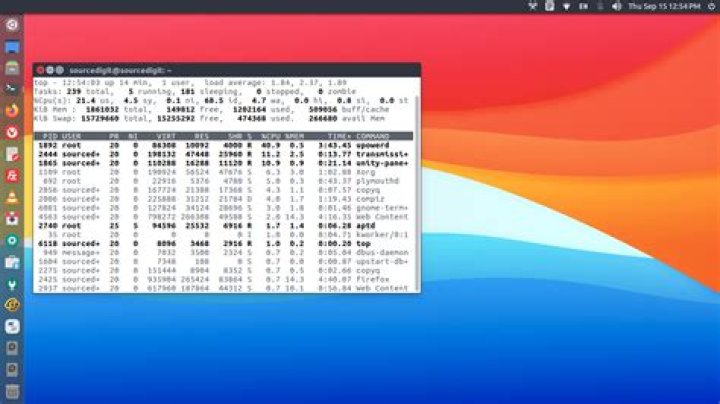Open the blue clipboard launcher icon

coord(12,262)
